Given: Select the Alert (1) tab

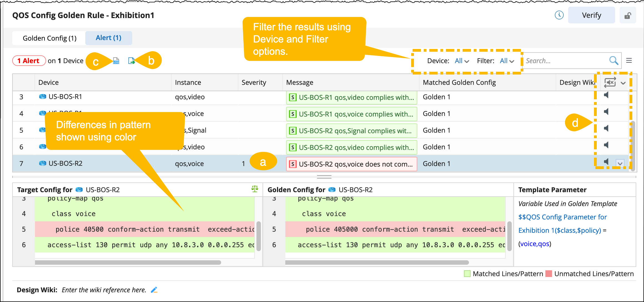Looking at the screenshot, I should 108,38.
